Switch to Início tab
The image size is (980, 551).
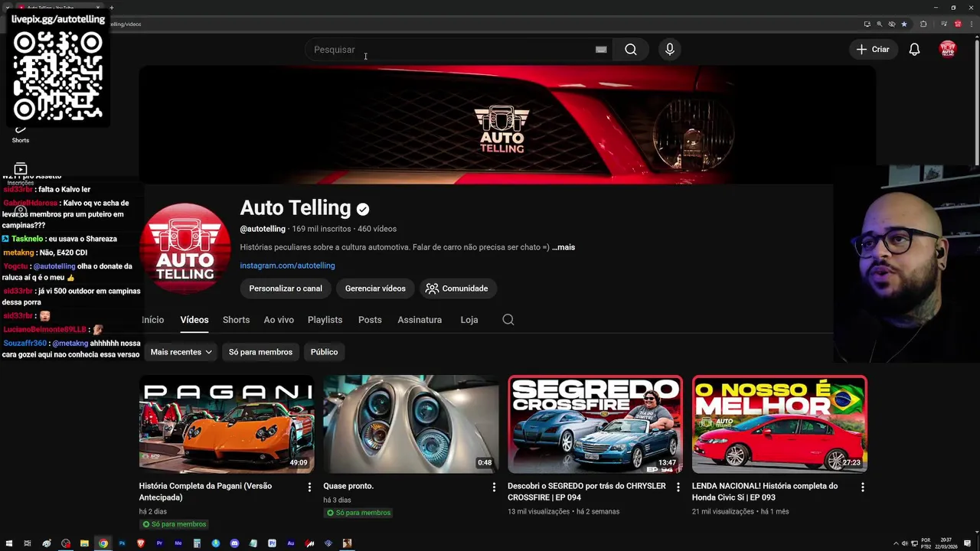pos(153,320)
